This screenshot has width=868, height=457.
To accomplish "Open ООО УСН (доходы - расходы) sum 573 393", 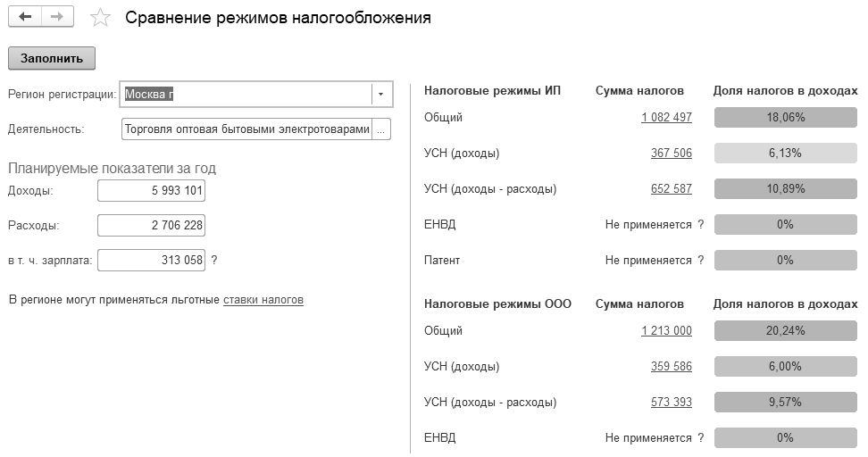I will point(672,403).
